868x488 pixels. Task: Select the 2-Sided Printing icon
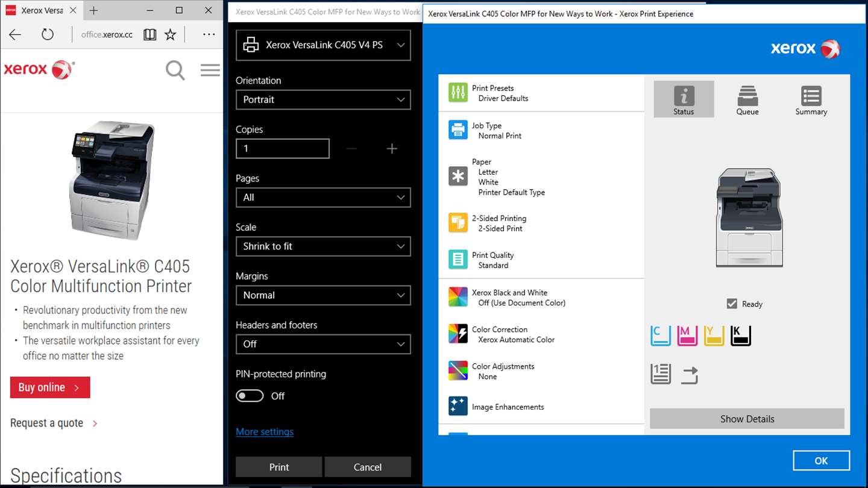pyautogui.click(x=458, y=223)
